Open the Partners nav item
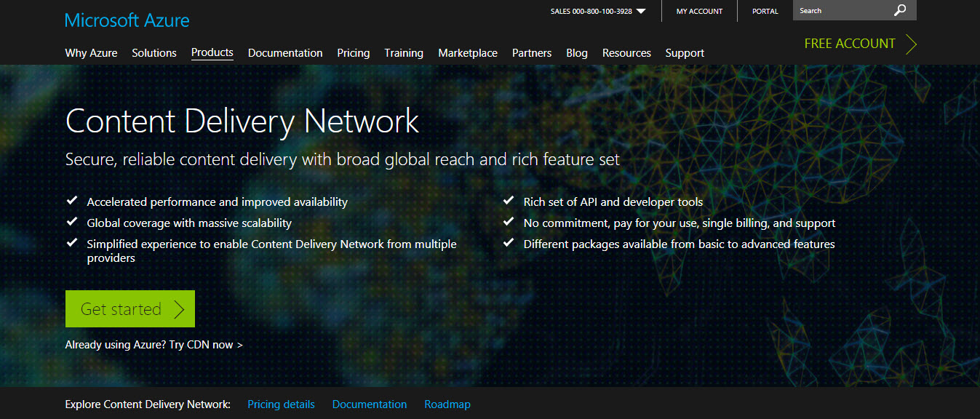The image size is (980, 419). pos(532,53)
